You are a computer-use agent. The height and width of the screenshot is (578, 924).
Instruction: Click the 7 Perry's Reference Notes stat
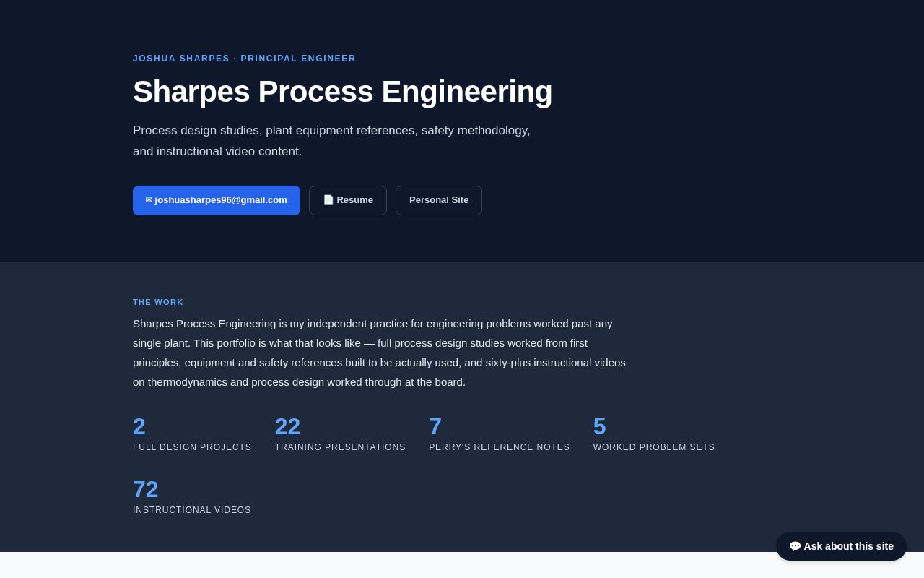pyautogui.click(x=500, y=434)
